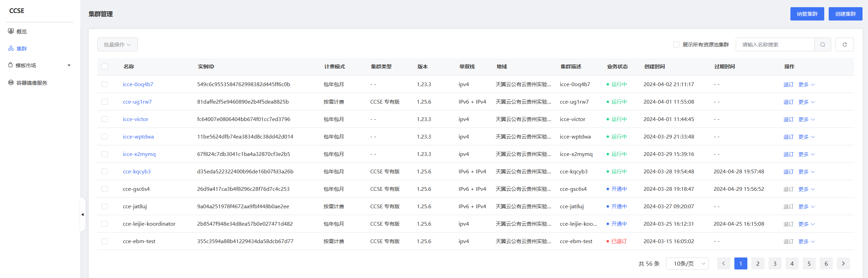Open 更多 menu for cce-kqcyb3 row
This screenshot has height=278, width=868.
806,171
